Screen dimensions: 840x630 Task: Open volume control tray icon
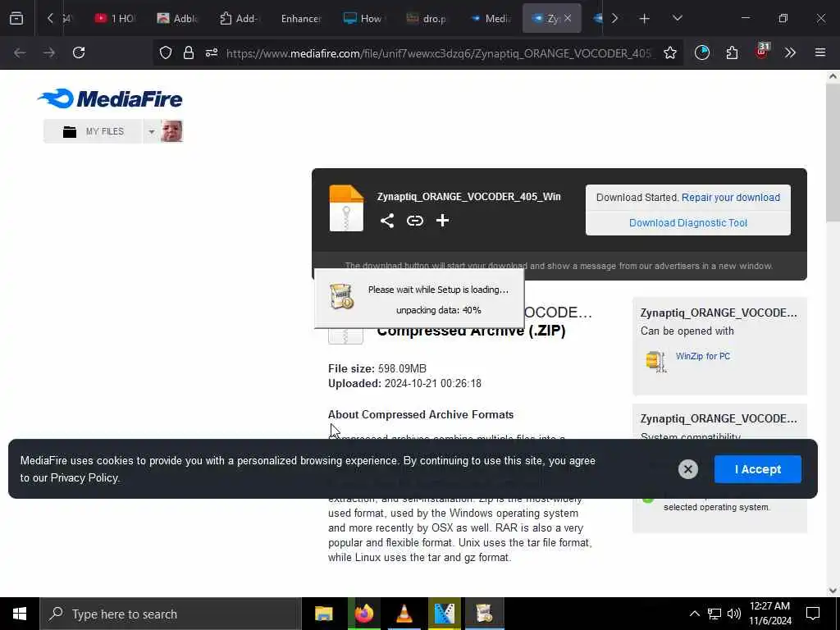[x=734, y=614]
